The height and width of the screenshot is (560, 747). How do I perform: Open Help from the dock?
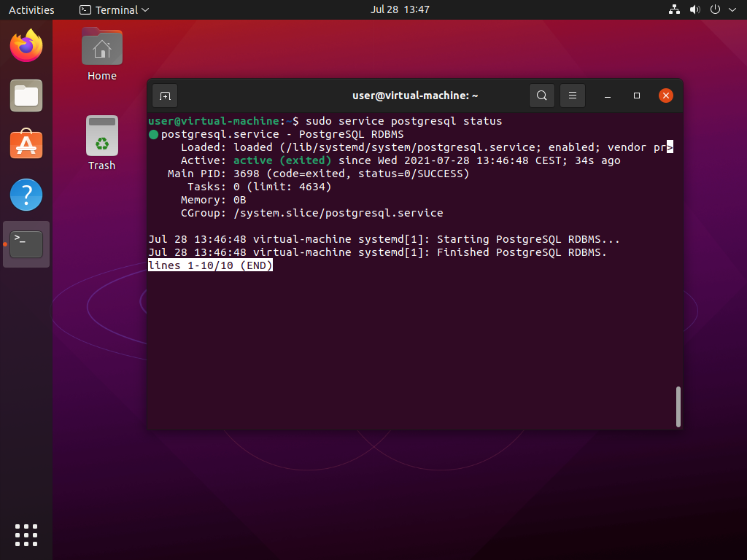click(26, 195)
